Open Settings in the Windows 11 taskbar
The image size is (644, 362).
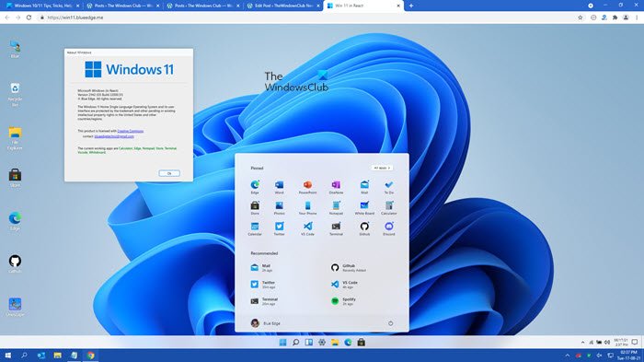(322, 343)
